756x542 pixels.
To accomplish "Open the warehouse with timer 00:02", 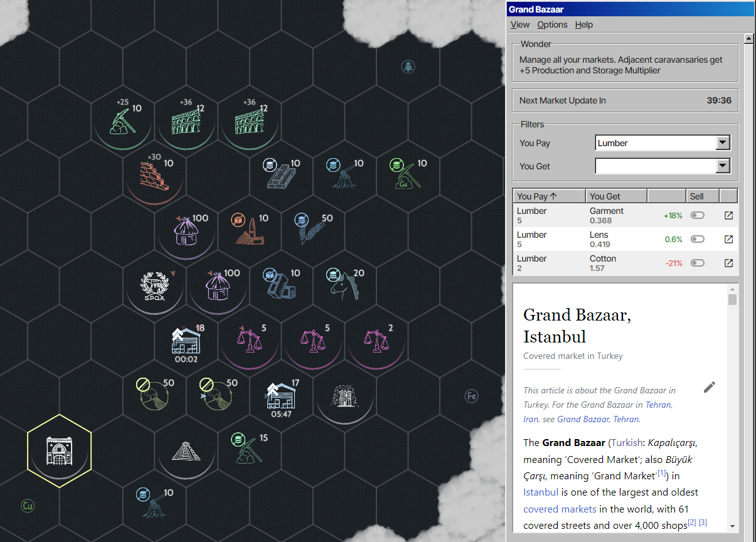I will click(x=186, y=343).
